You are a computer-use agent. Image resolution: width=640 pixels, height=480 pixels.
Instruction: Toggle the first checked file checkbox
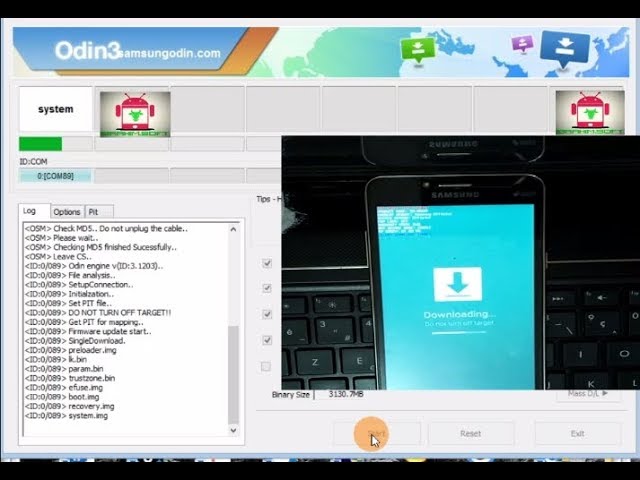point(267,263)
